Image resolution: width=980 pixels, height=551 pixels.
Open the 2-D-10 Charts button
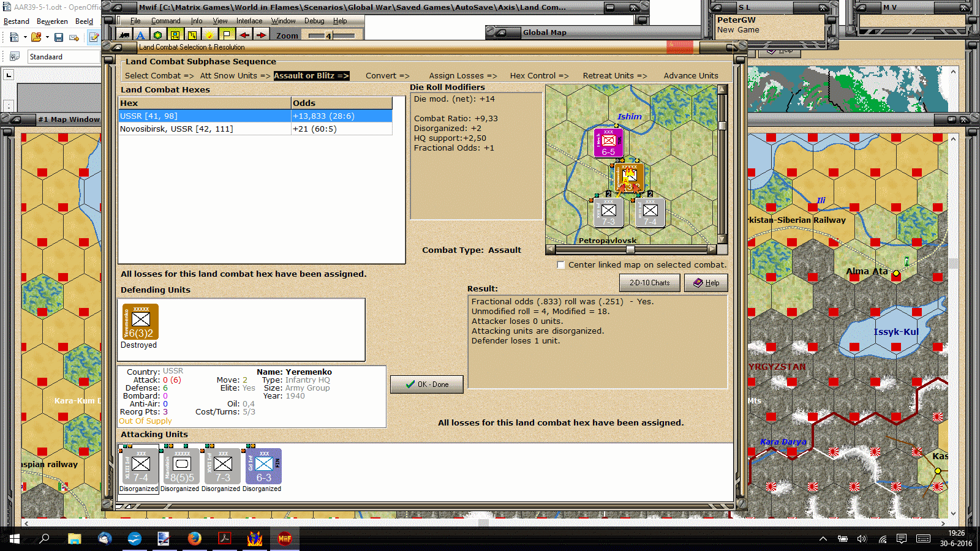tap(650, 283)
